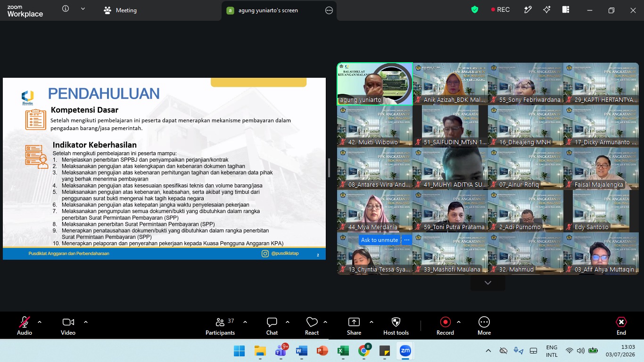This screenshot has height=362, width=644.
Task: Open the AI Companion sparkle icon
Action: pos(547,9)
